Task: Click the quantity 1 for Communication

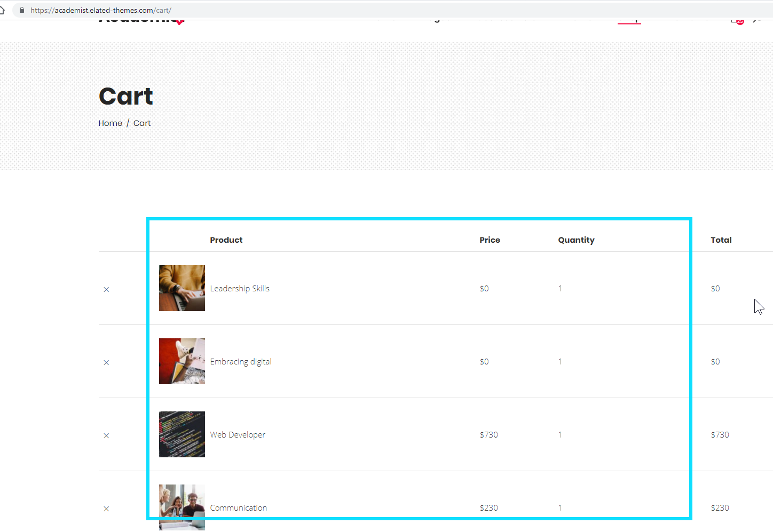Action: click(560, 508)
